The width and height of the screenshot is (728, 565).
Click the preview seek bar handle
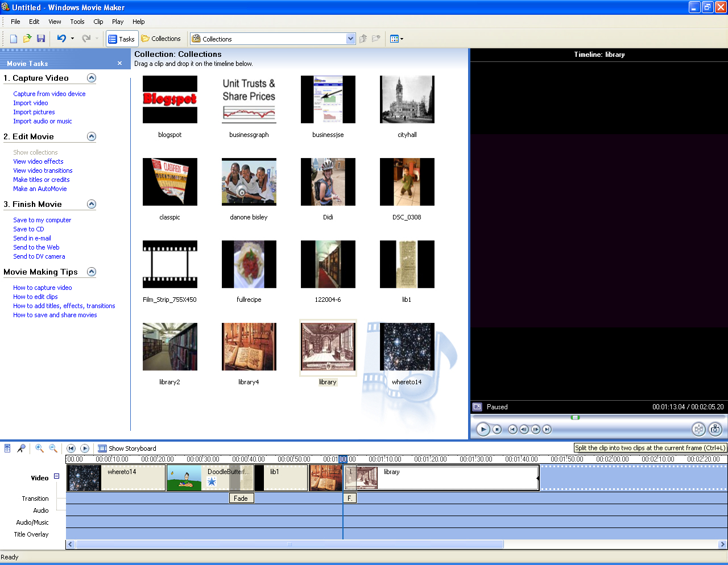[575, 417]
